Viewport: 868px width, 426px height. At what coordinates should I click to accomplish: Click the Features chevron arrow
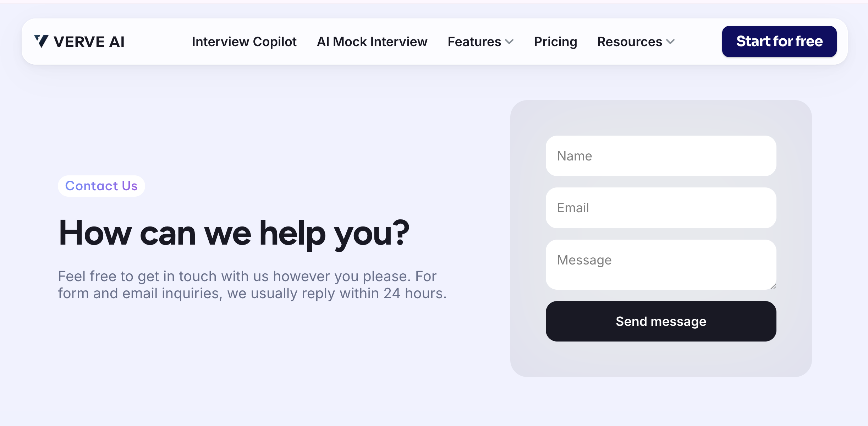[510, 42]
